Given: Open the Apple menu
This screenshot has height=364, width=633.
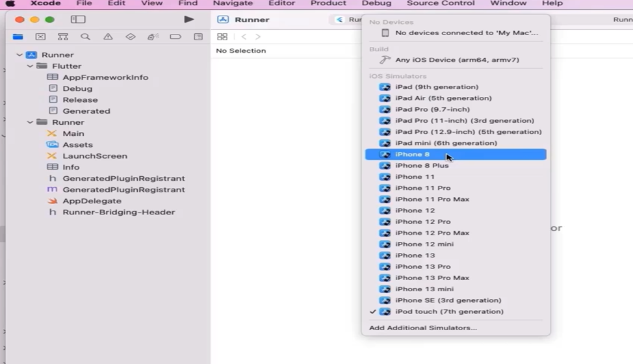Looking at the screenshot, I should [10, 3].
